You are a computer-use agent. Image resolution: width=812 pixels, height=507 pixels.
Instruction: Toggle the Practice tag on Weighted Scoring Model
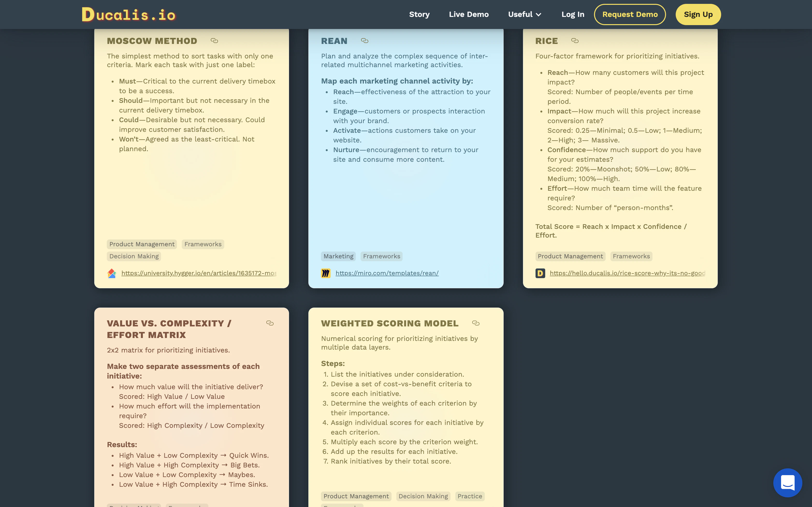470,496
